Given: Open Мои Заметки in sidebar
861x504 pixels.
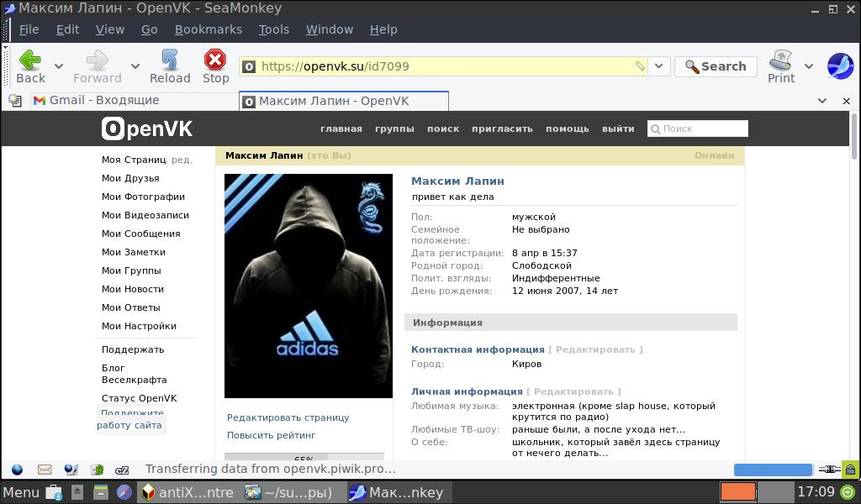Looking at the screenshot, I should tap(134, 252).
